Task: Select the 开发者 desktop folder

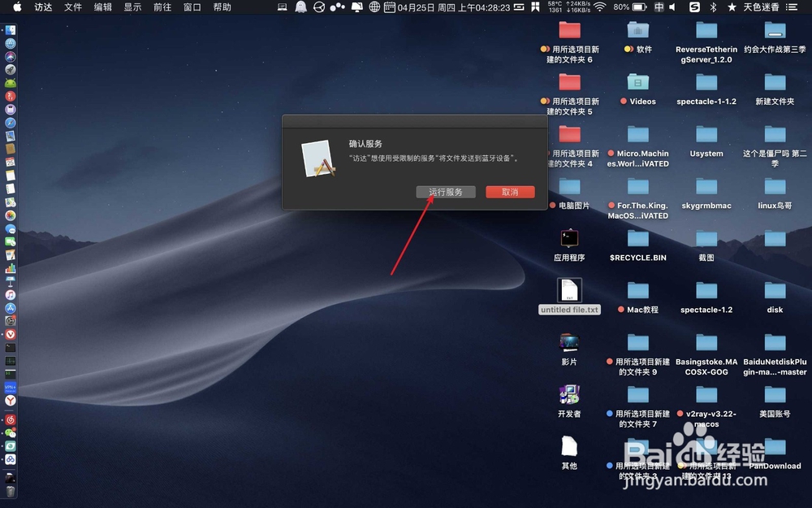Action: point(569,401)
